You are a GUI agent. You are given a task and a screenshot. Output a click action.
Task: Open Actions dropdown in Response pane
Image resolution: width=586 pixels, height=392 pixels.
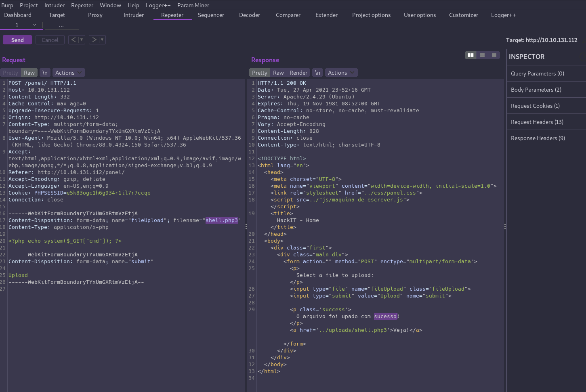(x=341, y=73)
